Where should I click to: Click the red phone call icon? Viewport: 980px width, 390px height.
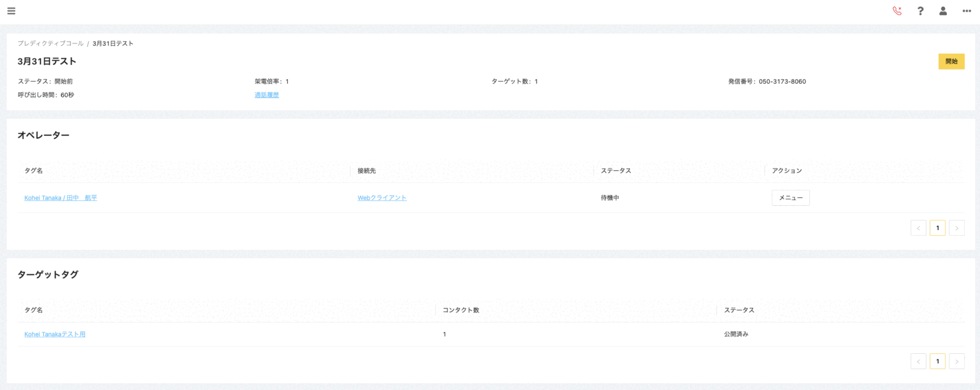click(x=897, y=11)
